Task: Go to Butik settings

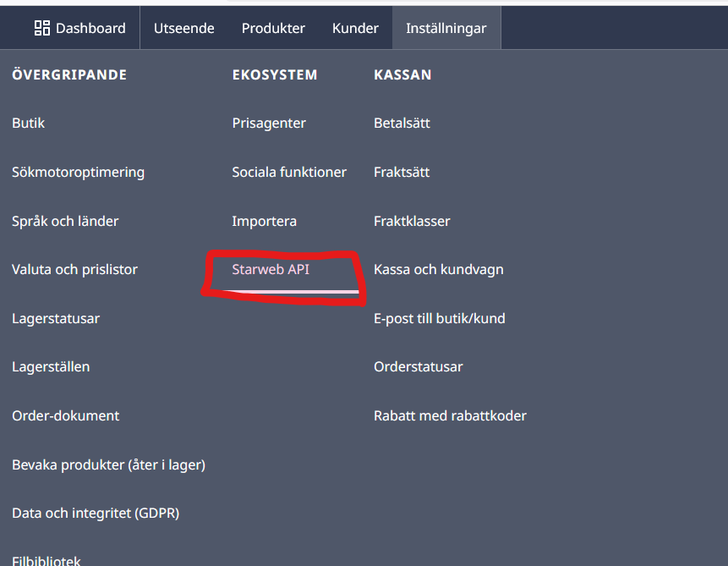Action: click(28, 124)
